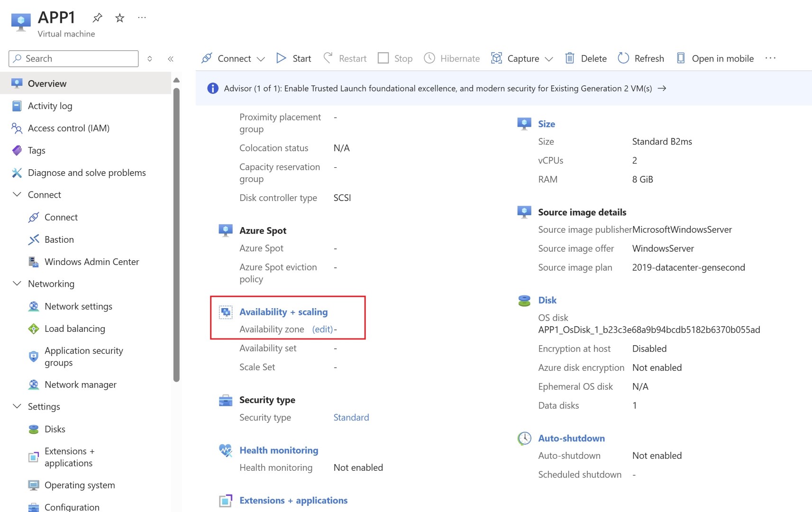Click the sidebar vertical scrollbar thumb
The height and width of the screenshot is (512, 812).
[x=176, y=235]
